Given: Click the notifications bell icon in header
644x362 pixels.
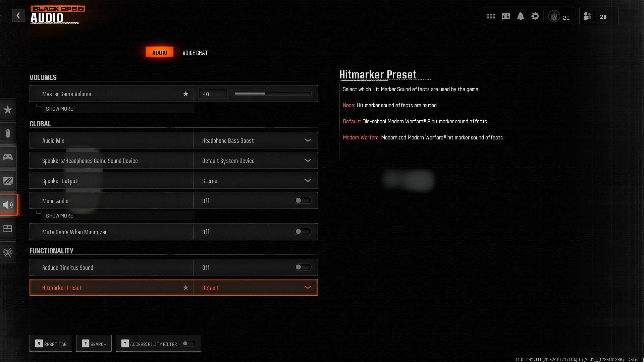Looking at the screenshot, I should [521, 16].
